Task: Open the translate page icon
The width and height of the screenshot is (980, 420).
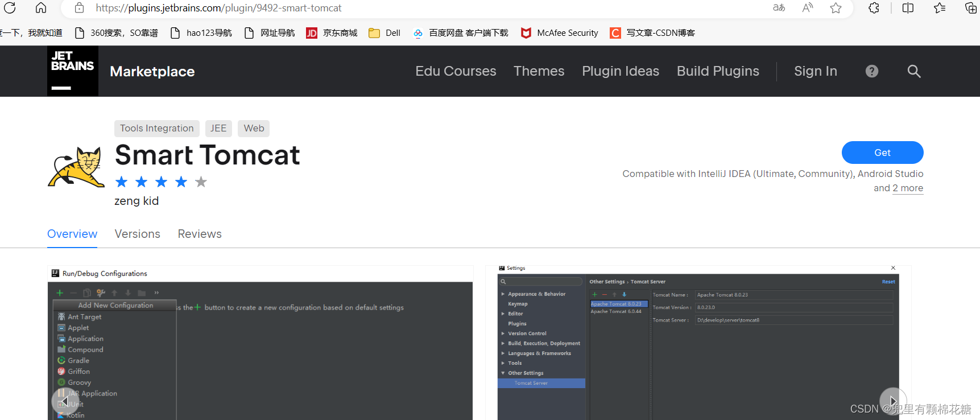Action: 779,7
